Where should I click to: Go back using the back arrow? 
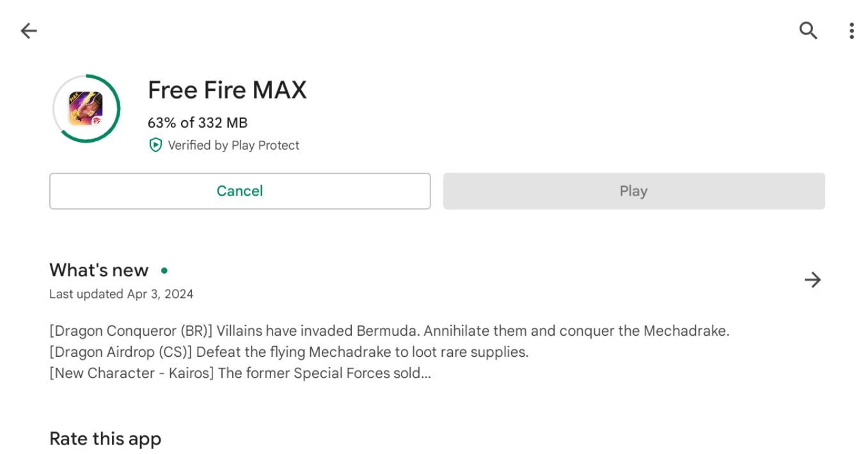[x=29, y=31]
